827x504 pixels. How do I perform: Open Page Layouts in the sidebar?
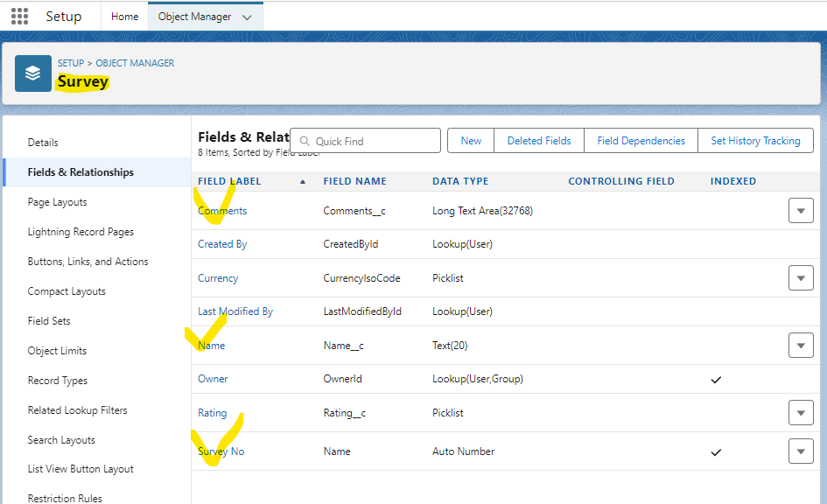pos(57,202)
